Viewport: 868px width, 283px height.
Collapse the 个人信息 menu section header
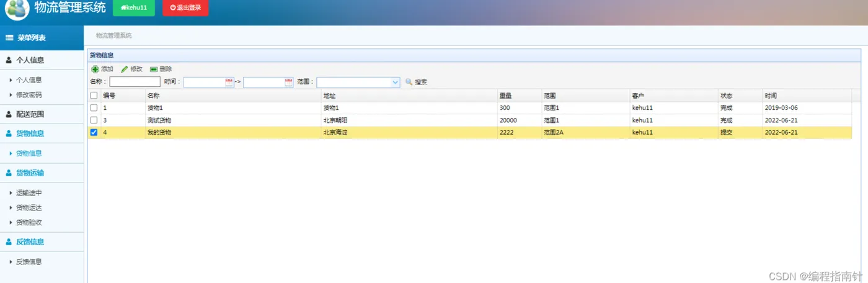click(42, 60)
